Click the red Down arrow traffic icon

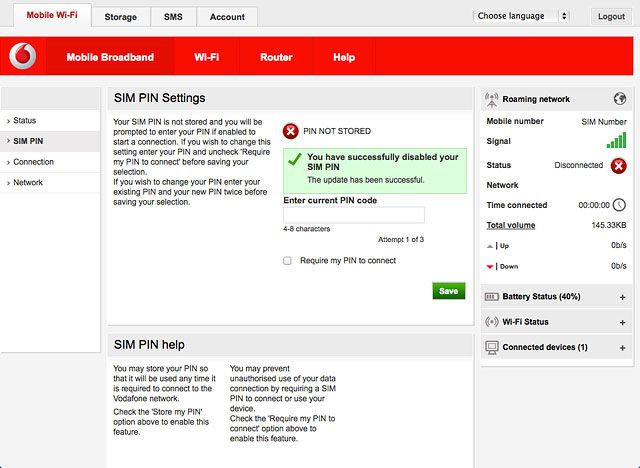tap(490, 267)
